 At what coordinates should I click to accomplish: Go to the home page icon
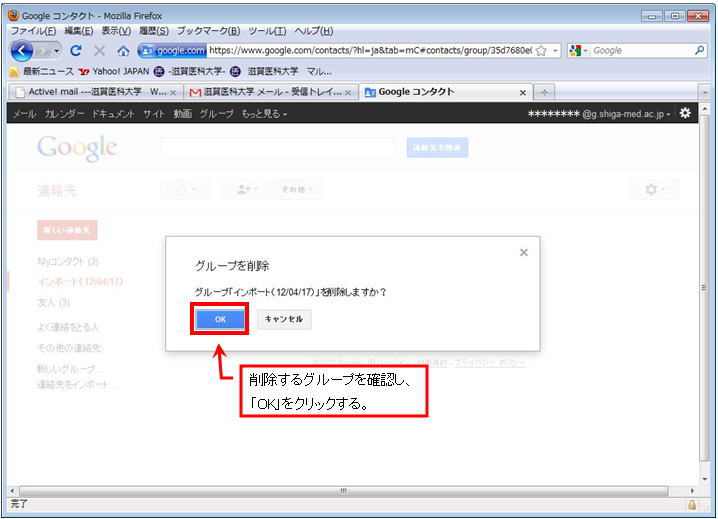coord(123,50)
